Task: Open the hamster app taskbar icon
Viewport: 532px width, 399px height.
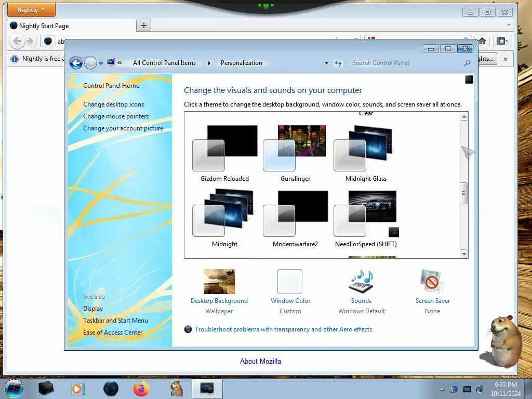Action: (x=177, y=389)
